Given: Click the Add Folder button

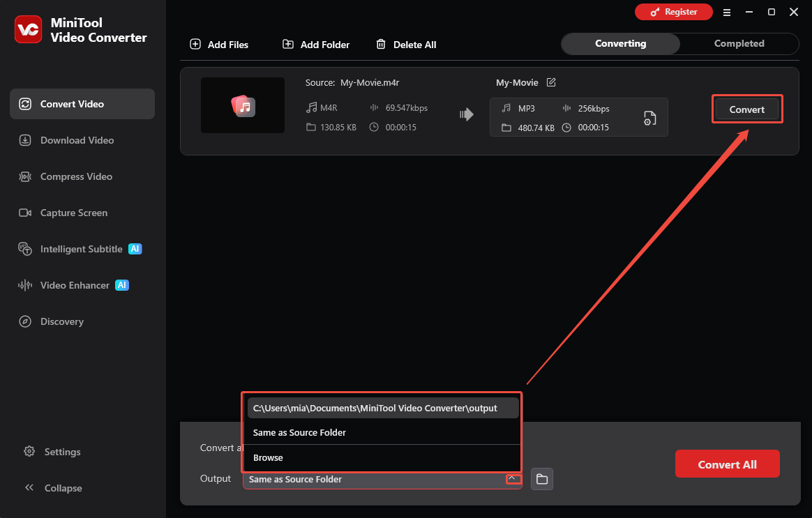Looking at the screenshot, I should [316, 45].
